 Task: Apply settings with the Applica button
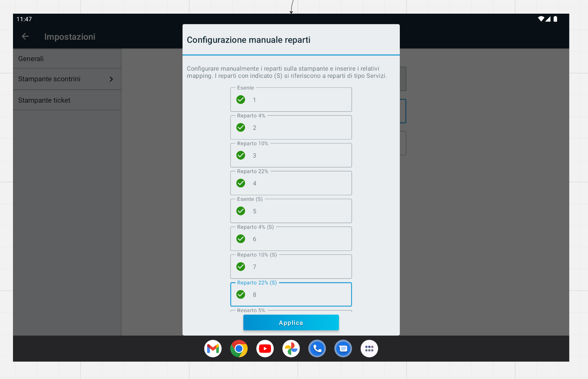click(x=291, y=323)
